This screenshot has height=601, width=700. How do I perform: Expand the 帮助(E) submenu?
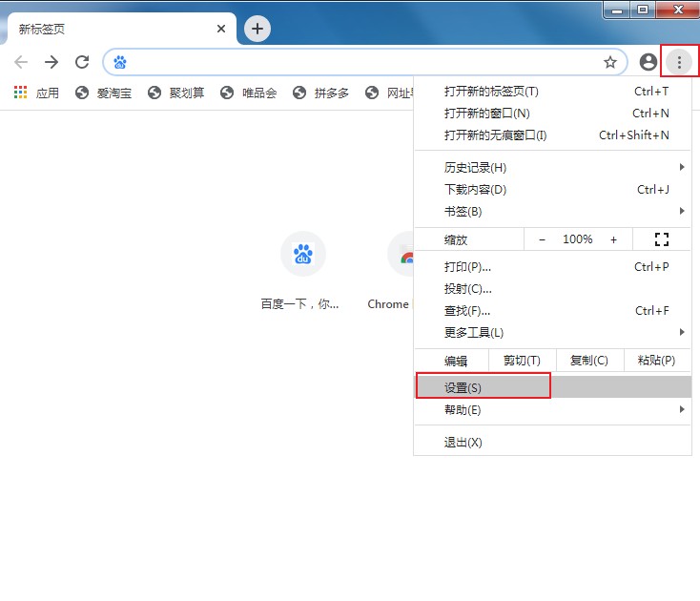point(553,409)
